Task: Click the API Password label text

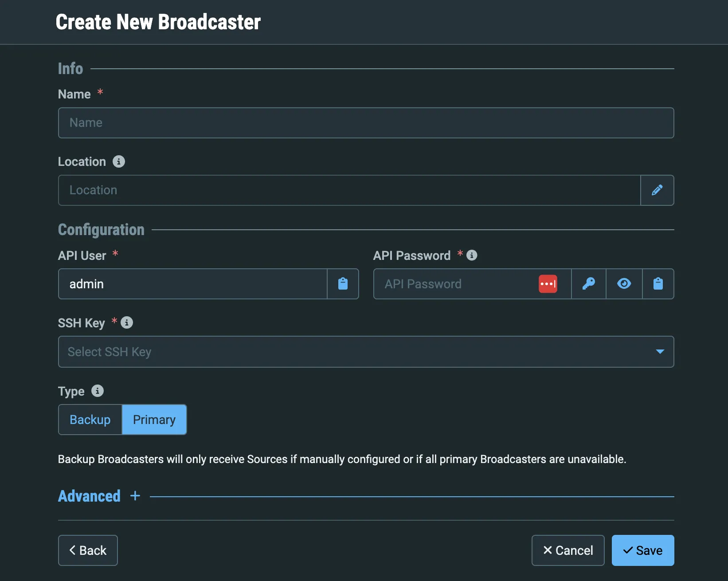Action: pyautogui.click(x=412, y=255)
